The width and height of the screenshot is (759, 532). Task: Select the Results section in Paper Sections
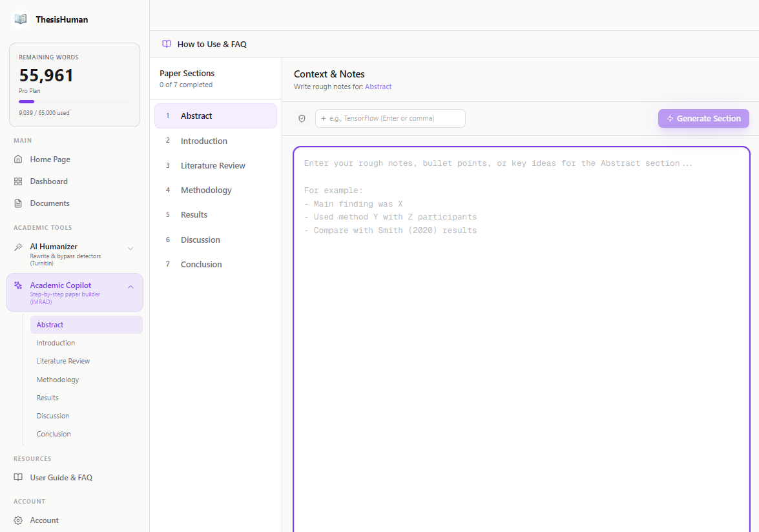195,214
